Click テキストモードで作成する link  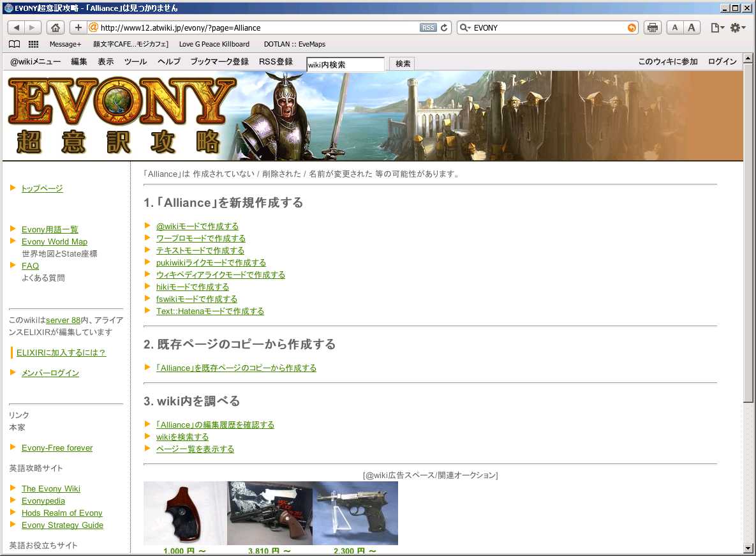click(x=200, y=250)
